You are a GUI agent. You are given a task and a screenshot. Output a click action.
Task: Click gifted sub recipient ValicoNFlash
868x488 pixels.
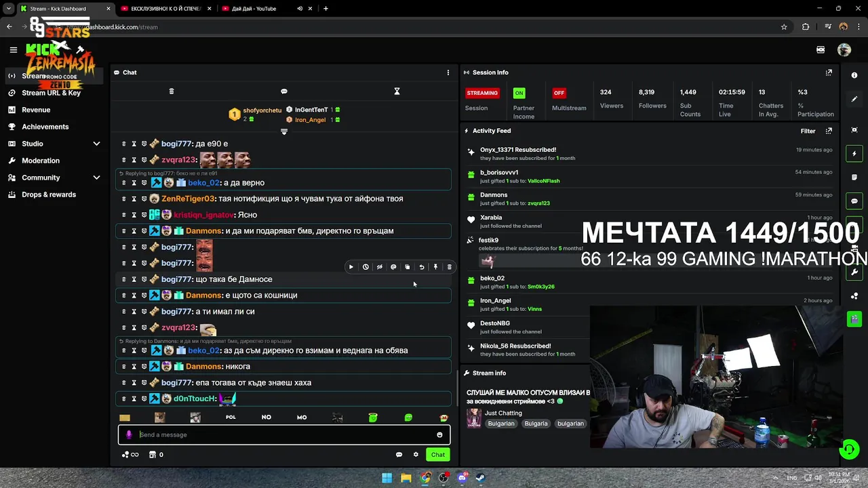click(543, 181)
